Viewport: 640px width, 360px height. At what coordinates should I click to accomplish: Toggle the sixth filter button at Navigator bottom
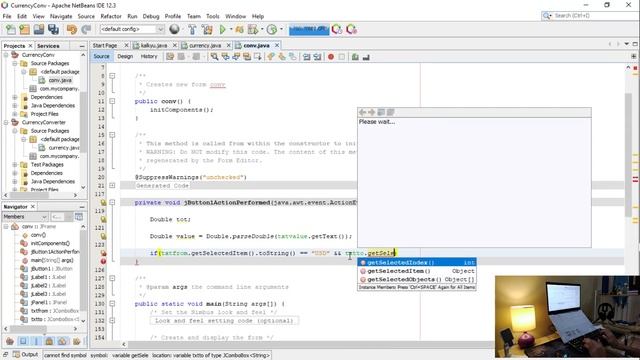76,341
